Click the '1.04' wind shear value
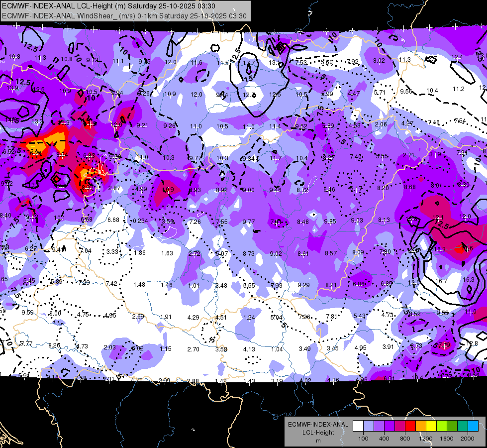This screenshot has width=487, height=448. (277, 349)
